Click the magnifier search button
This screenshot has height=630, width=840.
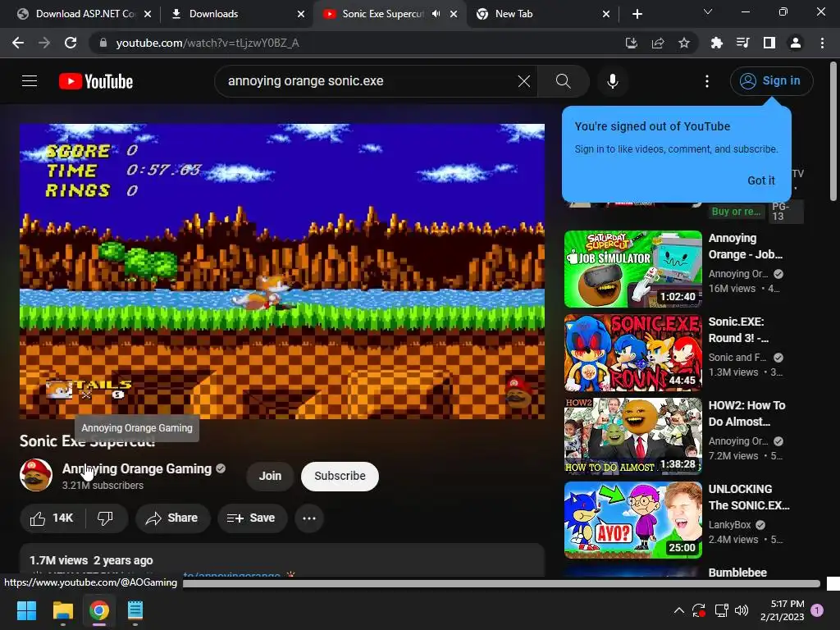[x=563, y=81]
